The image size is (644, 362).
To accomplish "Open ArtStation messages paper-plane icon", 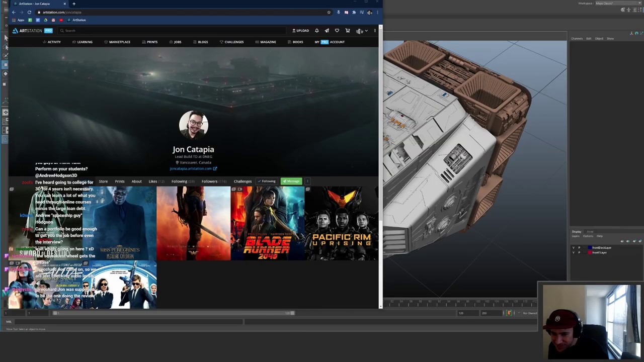I will pos(327,31).
